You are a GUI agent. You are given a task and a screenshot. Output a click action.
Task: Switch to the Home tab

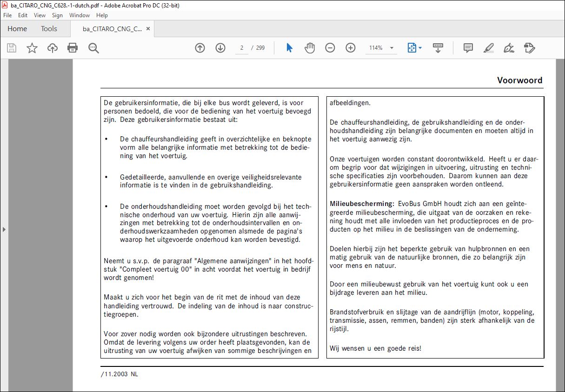(x=17, y=29)
